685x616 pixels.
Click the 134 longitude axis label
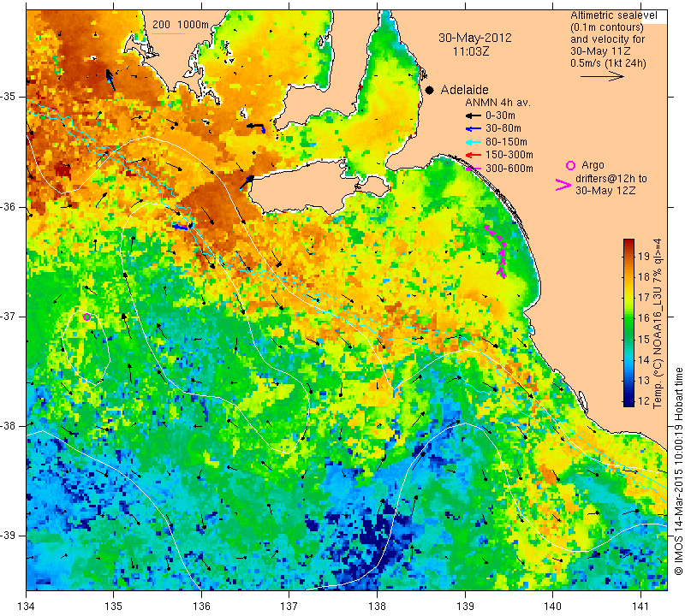[x=27, y=607]
